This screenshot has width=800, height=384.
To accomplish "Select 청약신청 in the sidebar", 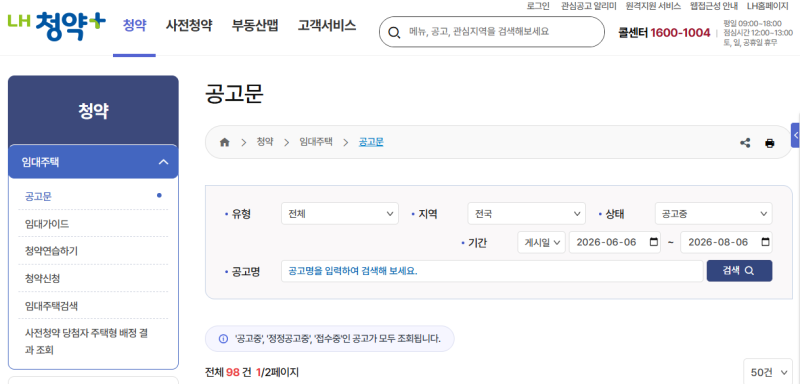I will (x=42, y=278).
